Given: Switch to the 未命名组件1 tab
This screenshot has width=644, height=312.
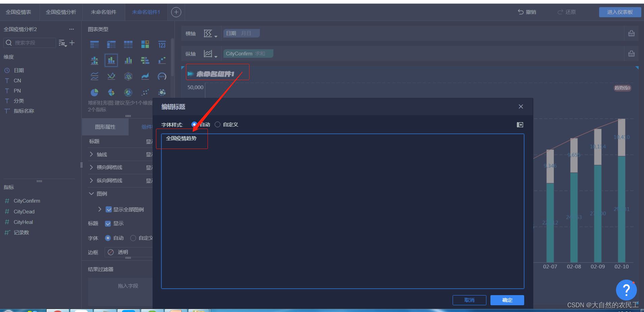Looking at the screenshot, I should coord(146,12).
